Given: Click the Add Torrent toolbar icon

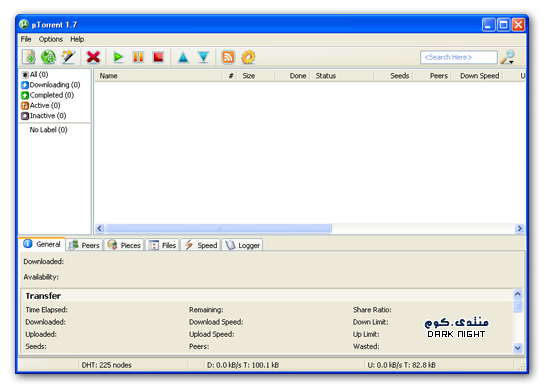Looking at the screenshot, I should (29, 57).
